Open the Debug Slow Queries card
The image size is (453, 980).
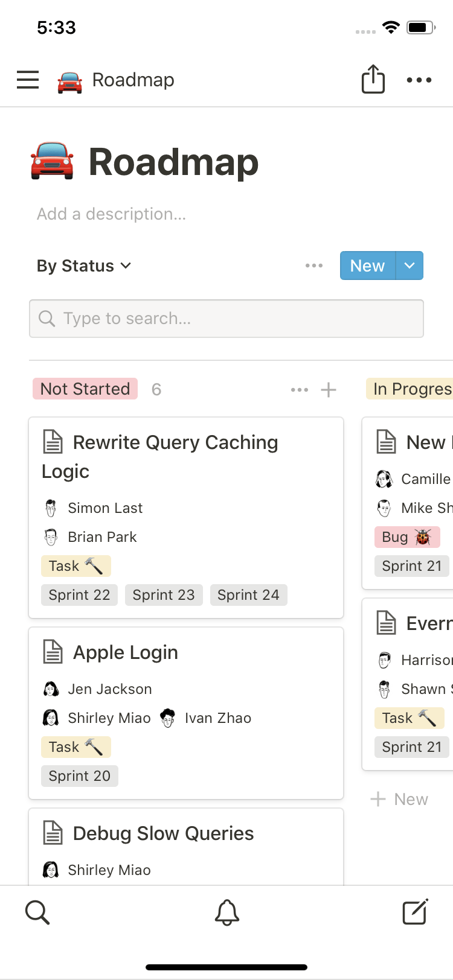point(163,833)
